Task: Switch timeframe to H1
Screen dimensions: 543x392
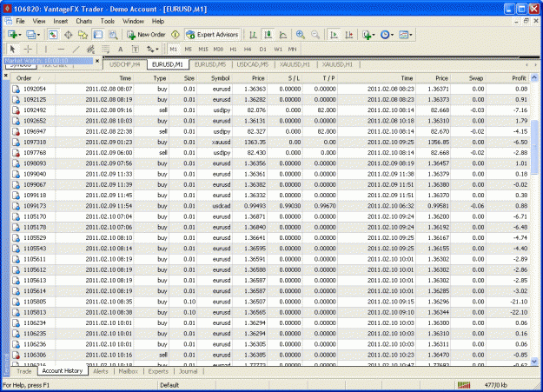Action: pos(233,50)
